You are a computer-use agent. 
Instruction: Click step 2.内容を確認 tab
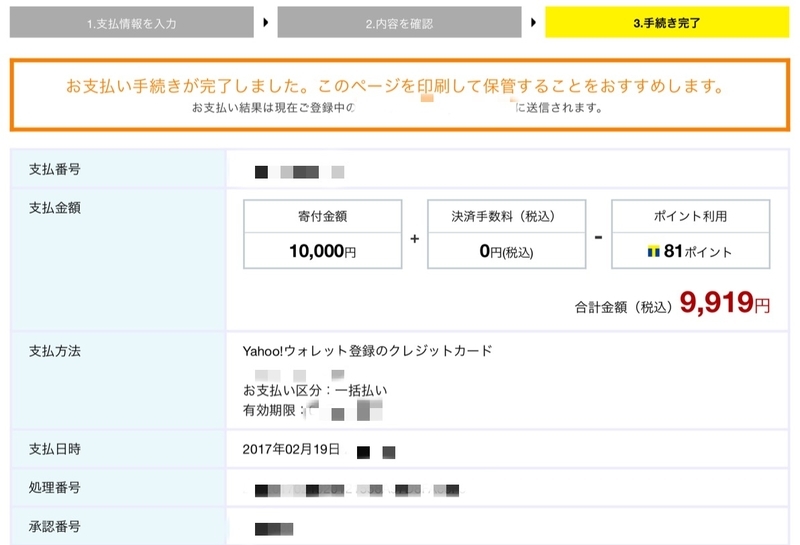point(399,22)
